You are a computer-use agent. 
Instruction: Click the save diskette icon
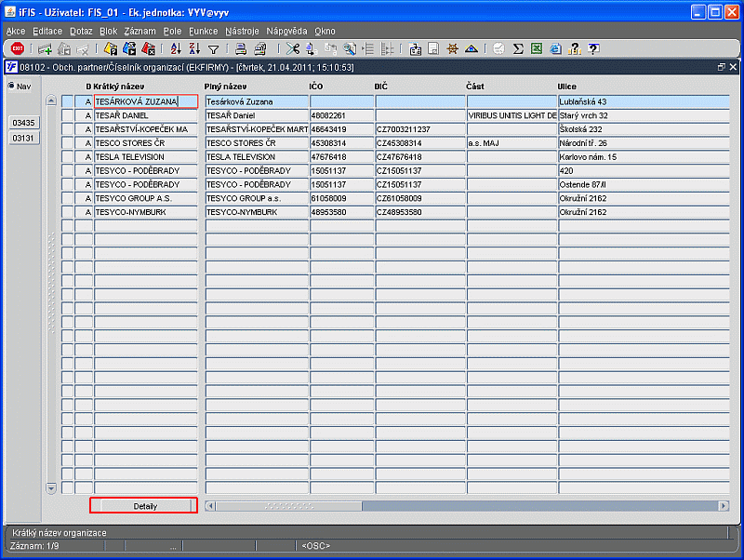[433, 48]
